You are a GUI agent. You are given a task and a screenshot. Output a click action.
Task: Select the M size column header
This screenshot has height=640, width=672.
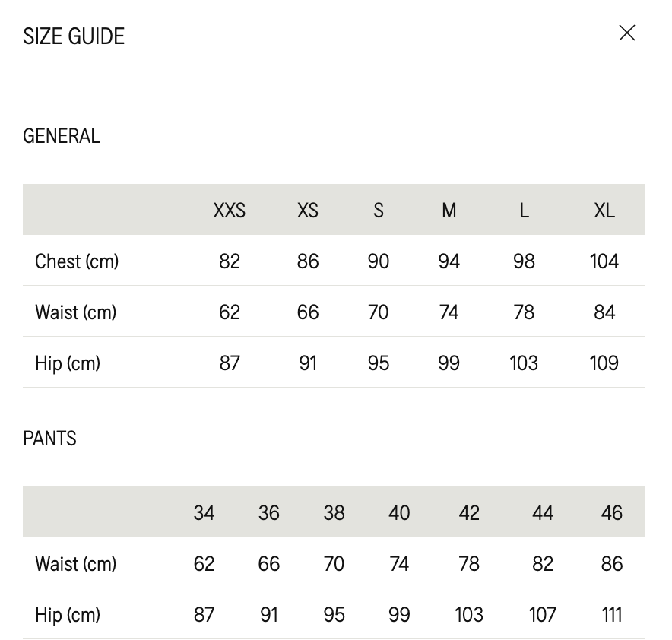pos(449,211)
